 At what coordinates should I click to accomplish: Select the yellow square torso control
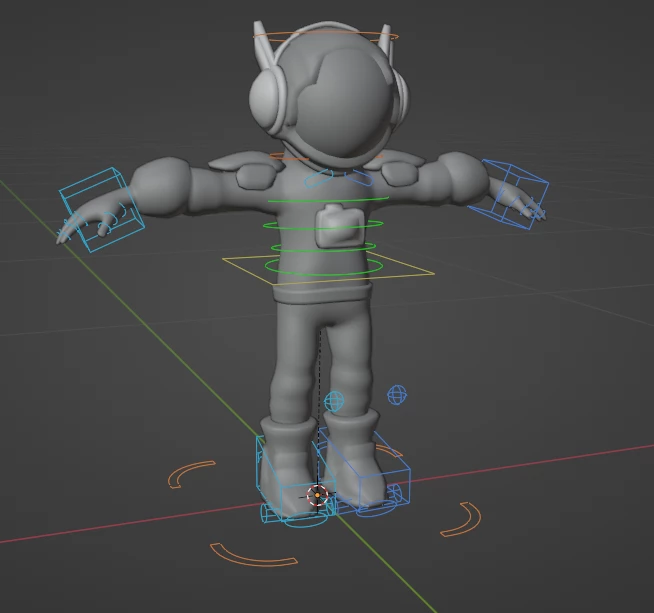tap(328, 269)
